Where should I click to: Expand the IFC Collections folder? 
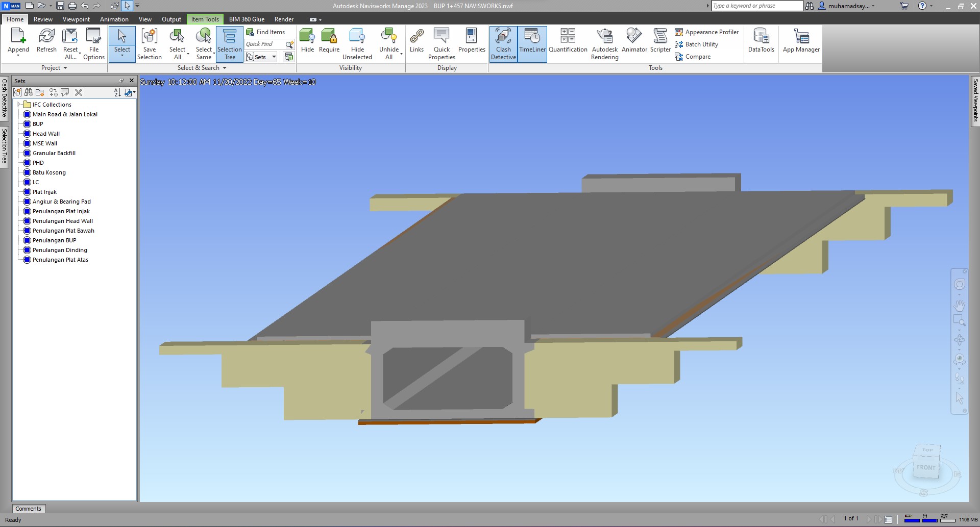click(19, 105)
